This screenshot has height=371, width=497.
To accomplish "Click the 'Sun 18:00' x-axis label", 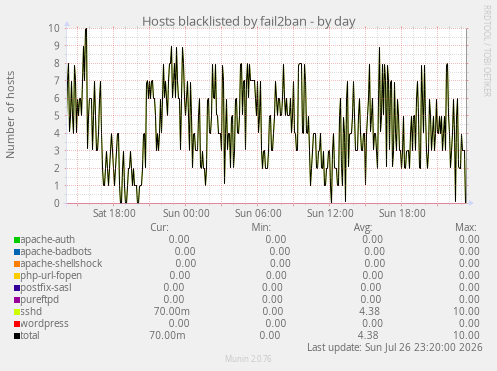I will click(x=402, y=213).
